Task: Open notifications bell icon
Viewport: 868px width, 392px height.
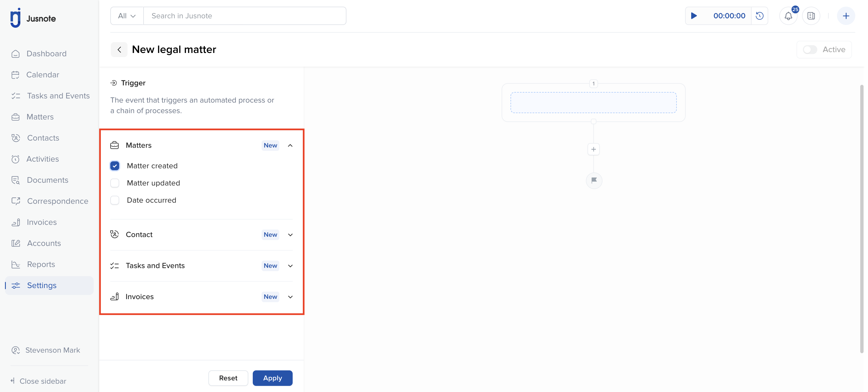Action: click(x=788, y=16)
